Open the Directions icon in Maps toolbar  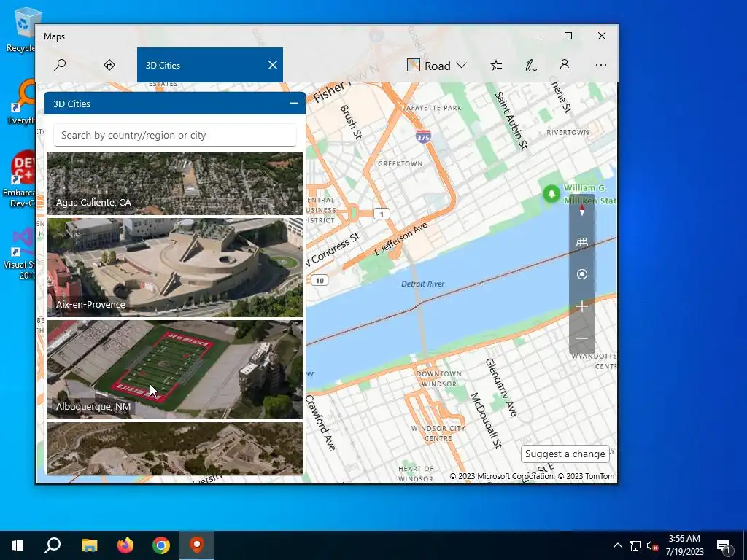pos(109,65)
